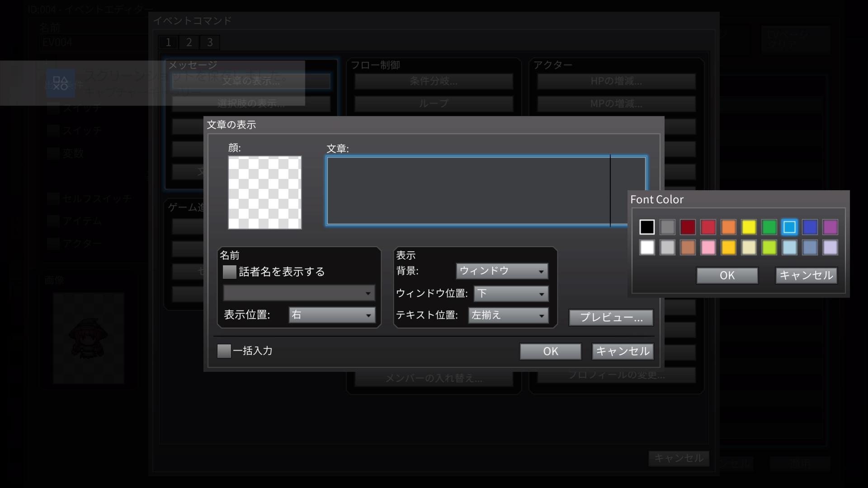Click inside the 文章 text input area
This screenshot has height=488, width=868.
click(x=468, y=191)
